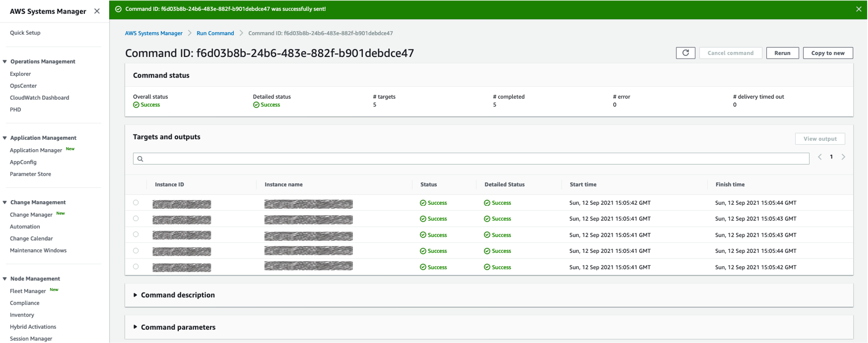The height and width of the screenshot is (343, 868).
Task: Click the search magnifier icon in targets
Action: tap(140, 159)
